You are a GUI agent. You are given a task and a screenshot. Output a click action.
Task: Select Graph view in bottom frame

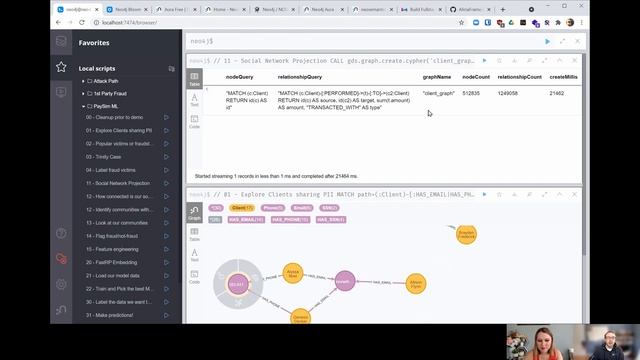194,213
